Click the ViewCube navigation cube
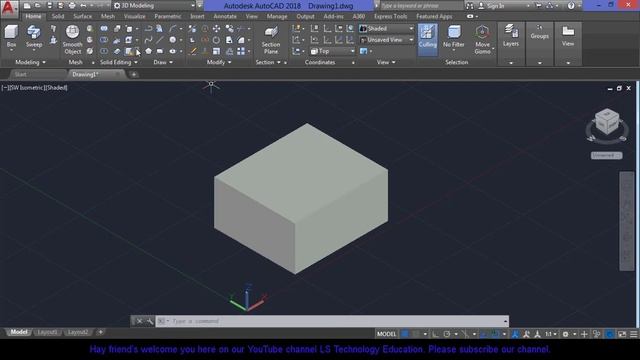The height and width of the screenshot is (360, 640). pyautogui.click(x=607, y=122)
